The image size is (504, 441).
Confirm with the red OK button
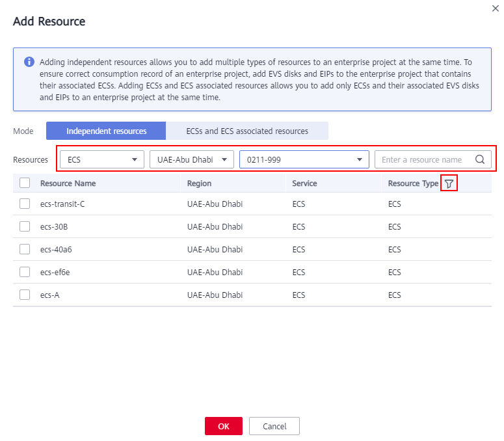tap(224, 426)
